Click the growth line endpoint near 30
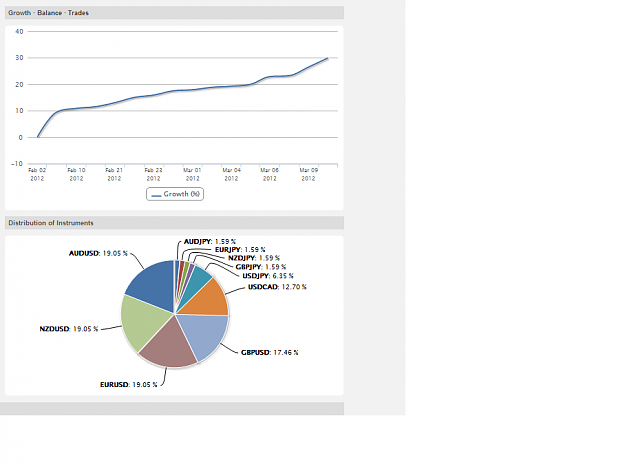Viewport: 625px width, 467px height. (327, 58)
